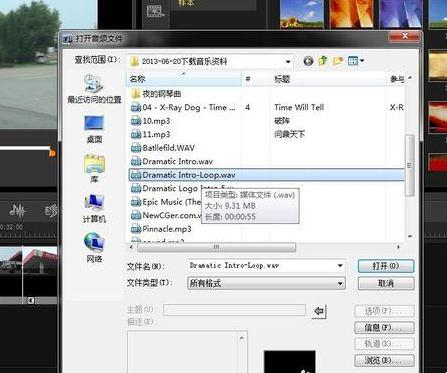Select Dramatic Intro-Loop.wav file
Image resolution: width=447 pixels, height=373 pixels.
(x=267, y=175)
